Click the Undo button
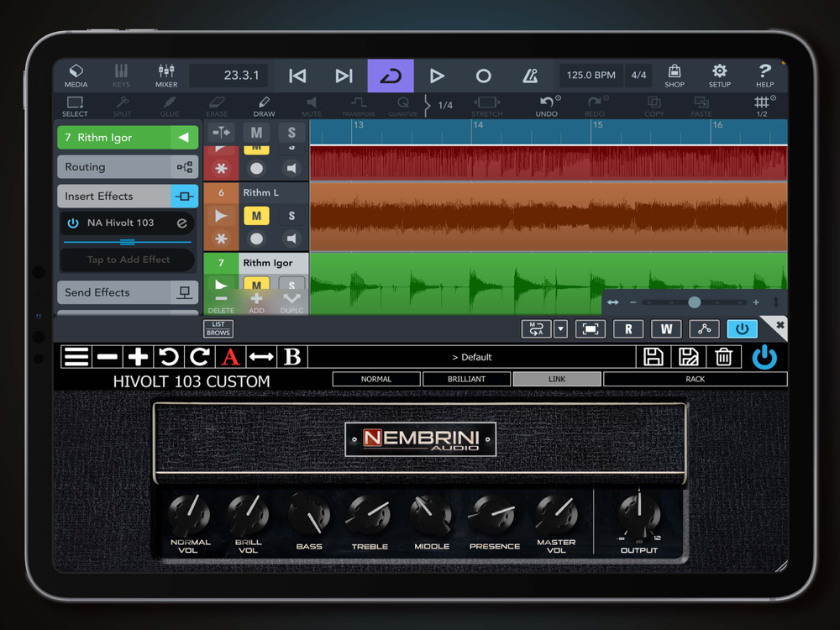The height and width of the screenshot is (630, 840). pyautogui.click(x=547, y=107)
